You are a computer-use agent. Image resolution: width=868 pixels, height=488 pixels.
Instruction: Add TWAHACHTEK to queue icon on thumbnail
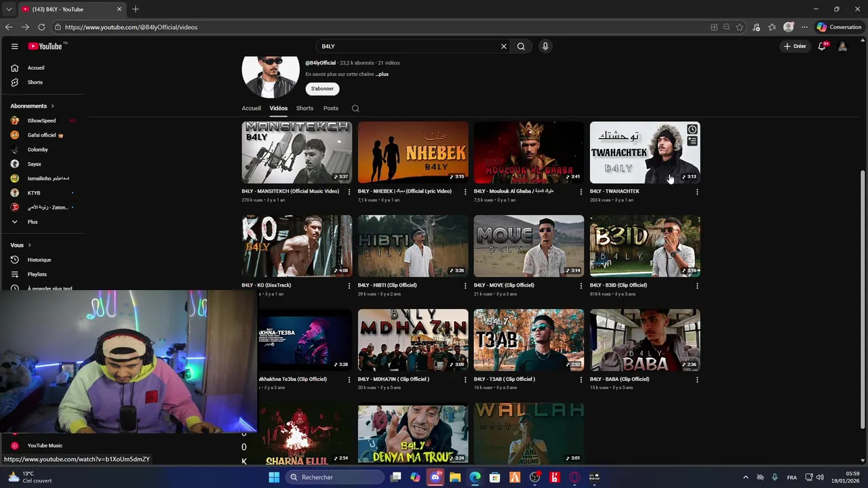692,141
